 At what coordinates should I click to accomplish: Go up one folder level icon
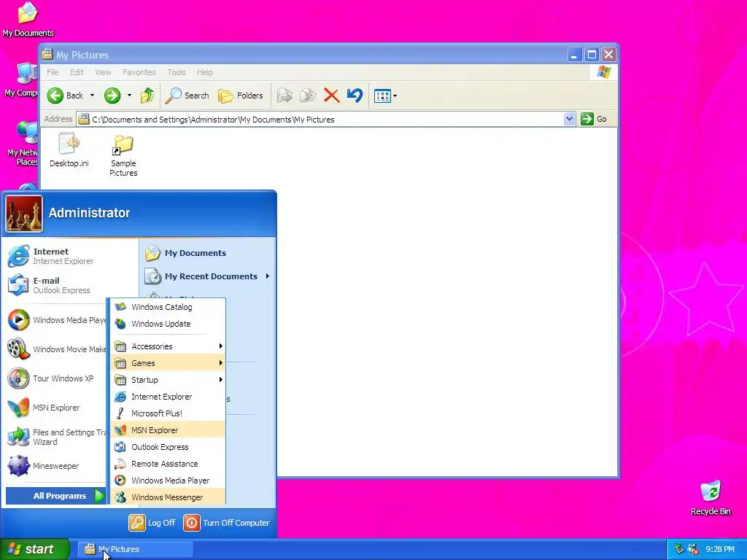(x=147, y=96)
